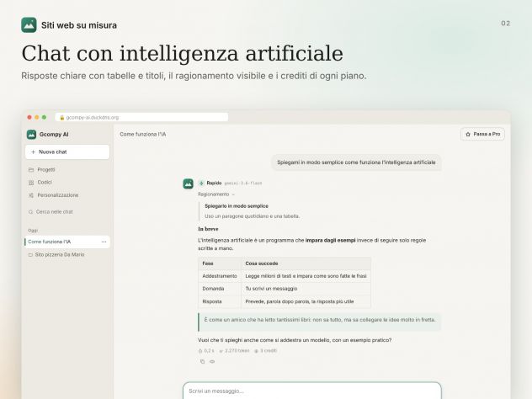Viewport: 532px width, 399px height.
Task: Open the Progetti section
Action: (67, 170)
